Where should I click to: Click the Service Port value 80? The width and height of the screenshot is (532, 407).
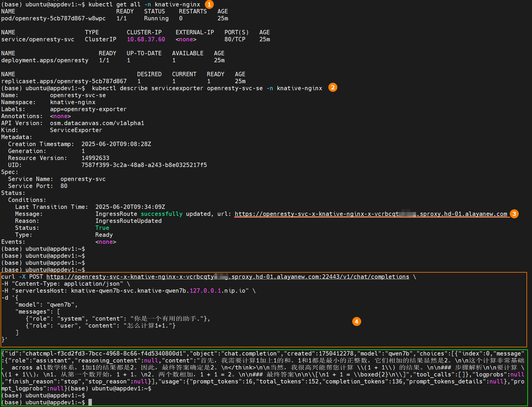tap(64, 186)
